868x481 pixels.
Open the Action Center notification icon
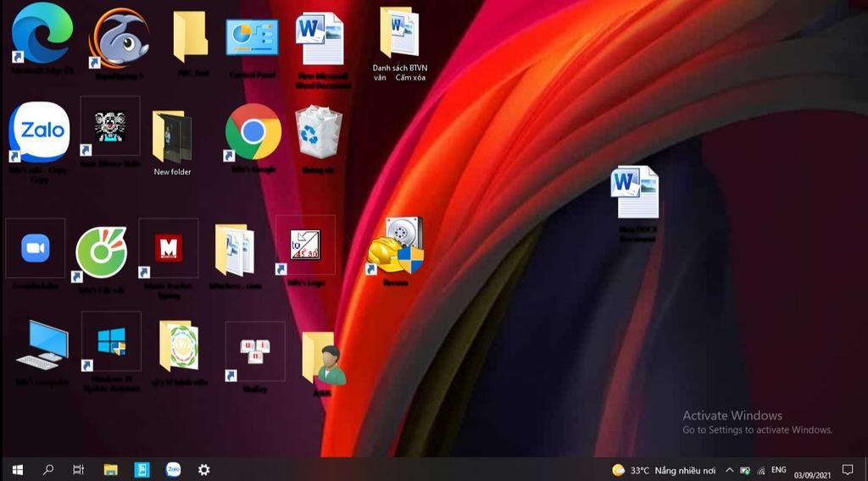(x=848, y=470)
